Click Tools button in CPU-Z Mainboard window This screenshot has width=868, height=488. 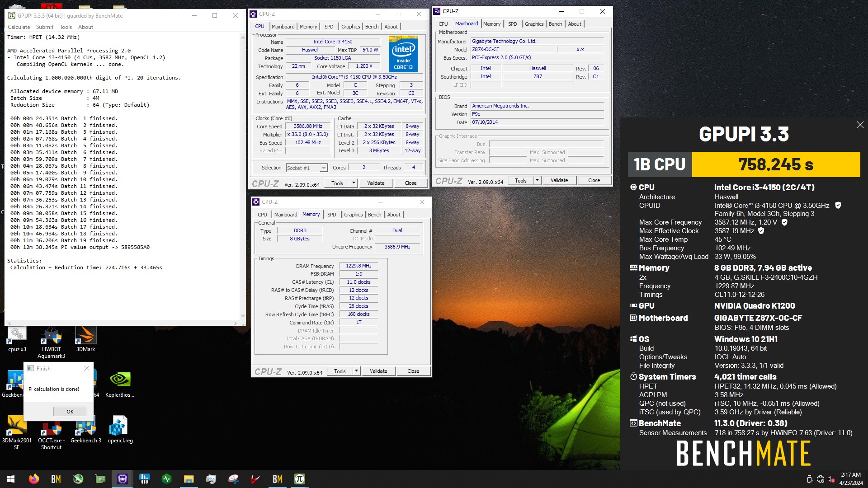[521, 180]
